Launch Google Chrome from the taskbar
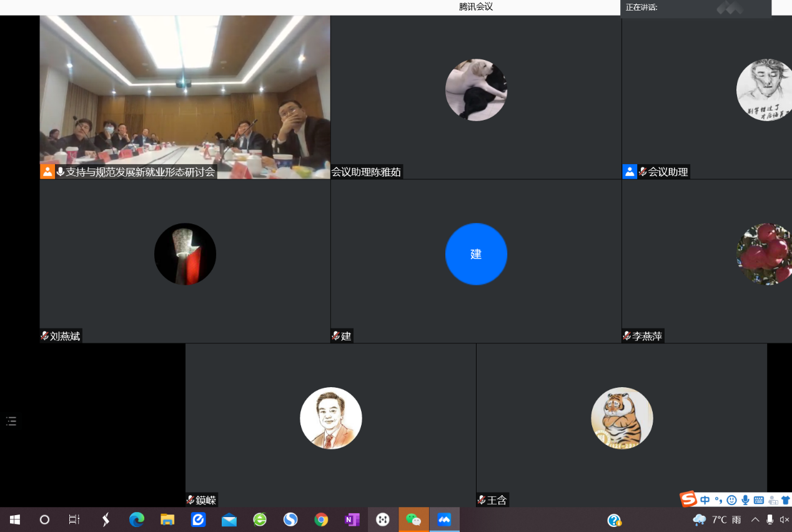 click(x=321, y=520)
